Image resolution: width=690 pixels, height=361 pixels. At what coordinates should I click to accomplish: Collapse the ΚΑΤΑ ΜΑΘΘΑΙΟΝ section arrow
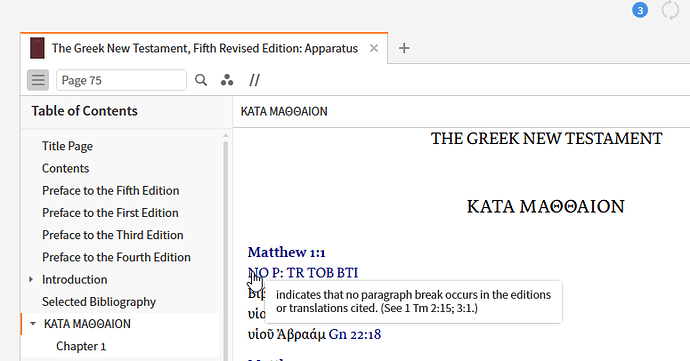click(33, 324)
